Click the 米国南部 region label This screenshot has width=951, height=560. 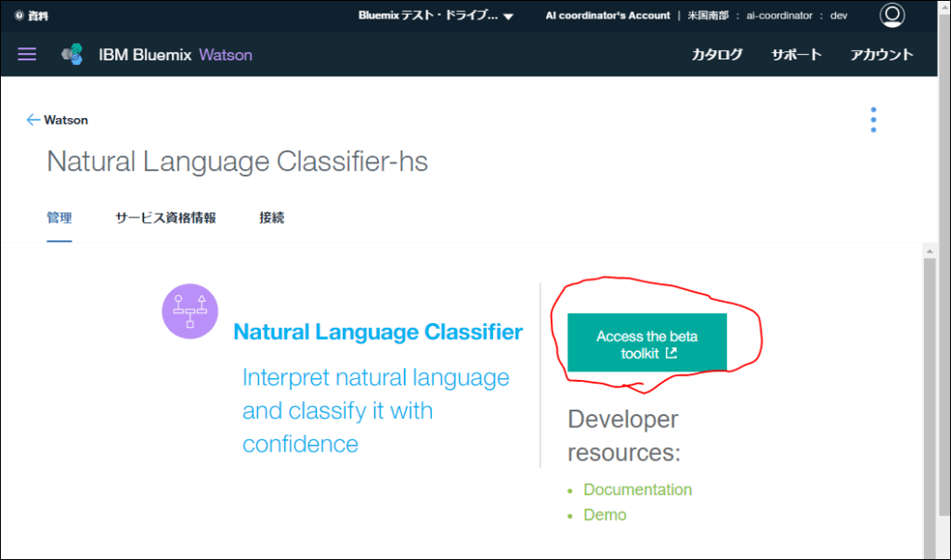pos(708,16)
